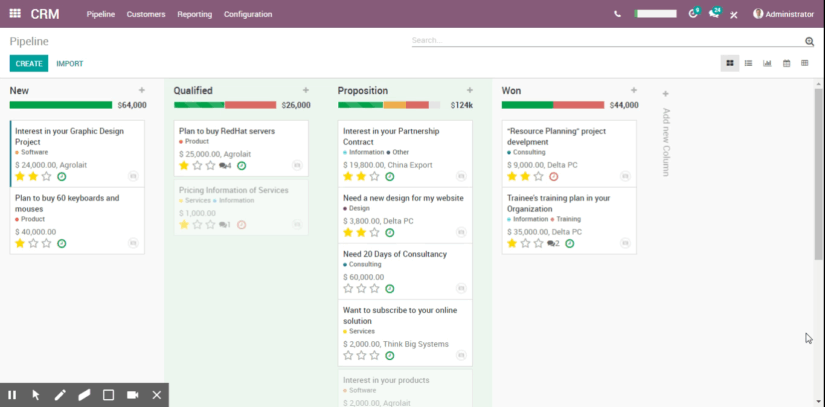This screenshot has width=825, height=407.
Task: Switch to graph view
Action: coord(767,63)
